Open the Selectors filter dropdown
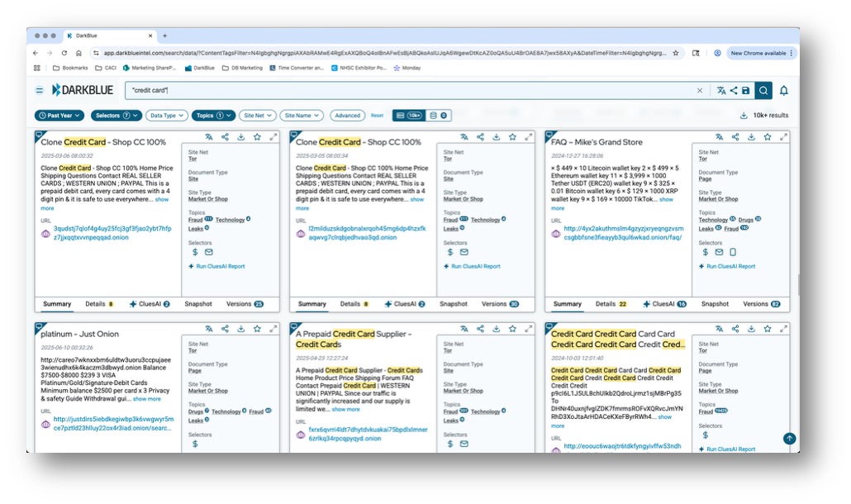This screenshot has height=504, width=851. pyautogui.click(x=116, y=116)
